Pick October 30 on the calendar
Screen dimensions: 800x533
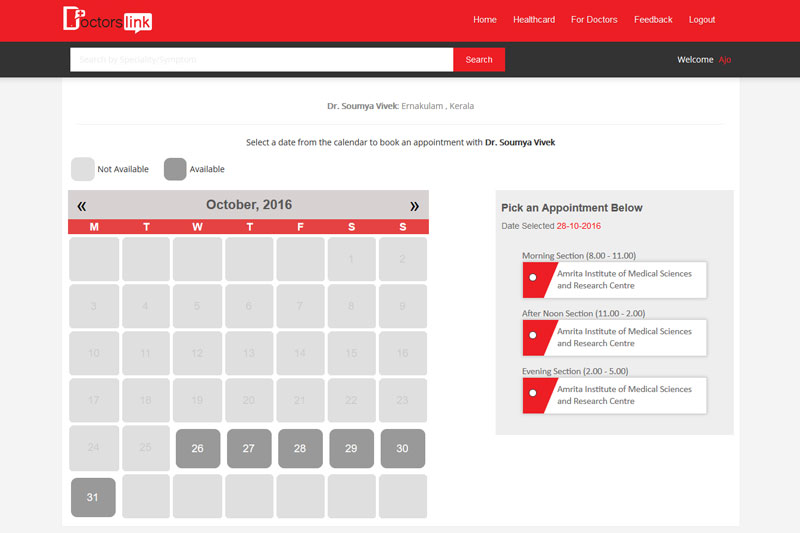click(402, 449)
